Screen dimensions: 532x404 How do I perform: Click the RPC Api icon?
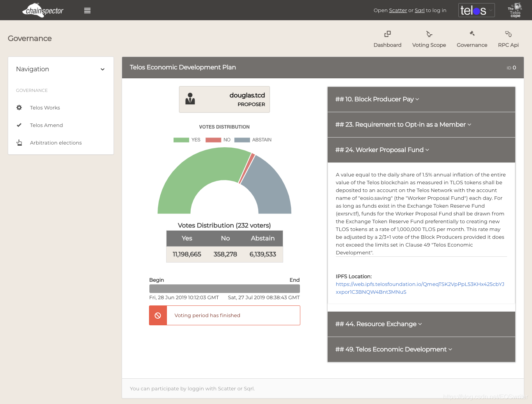point(508,34)
